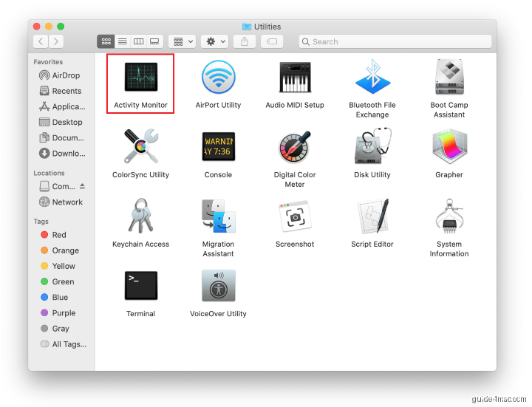
Task: Go back with the left arrow button
Action: tap(41, 41)
